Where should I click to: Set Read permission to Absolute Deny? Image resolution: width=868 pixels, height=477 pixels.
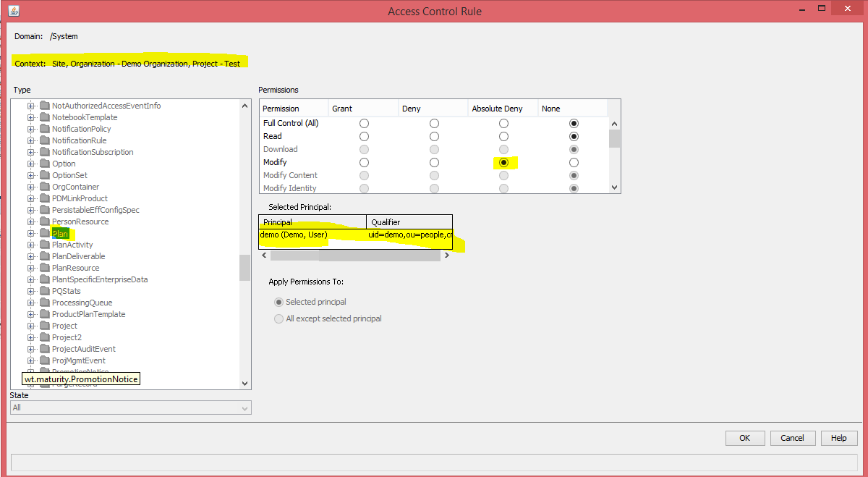pyautogui.click(x=504, y=136)
